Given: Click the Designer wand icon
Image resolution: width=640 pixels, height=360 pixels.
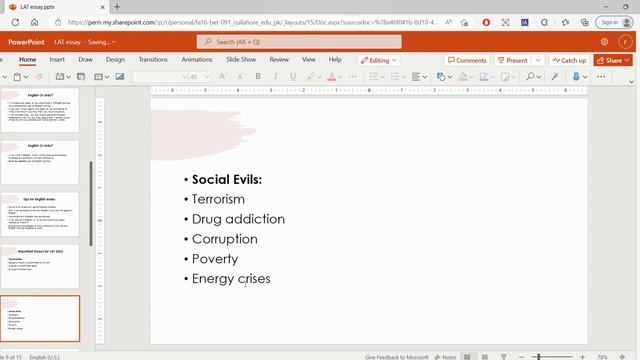Looking at the screenshot, I should (x=555, y=77).
